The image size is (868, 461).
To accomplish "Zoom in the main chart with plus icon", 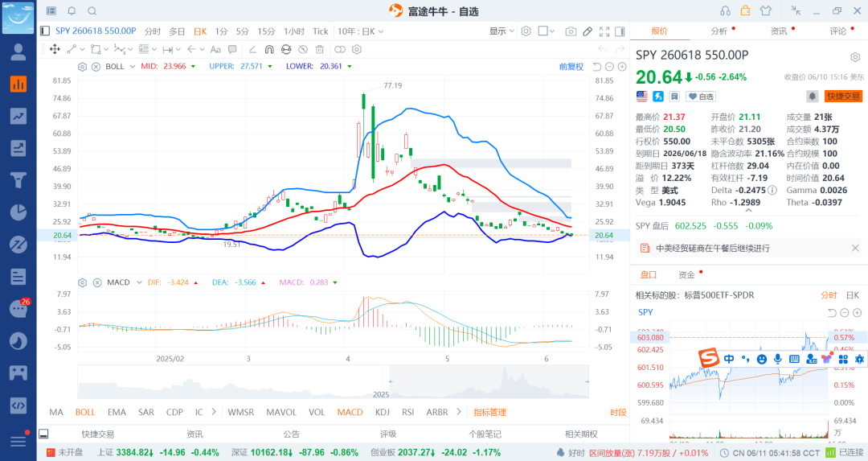I will (x=622, y=67).
